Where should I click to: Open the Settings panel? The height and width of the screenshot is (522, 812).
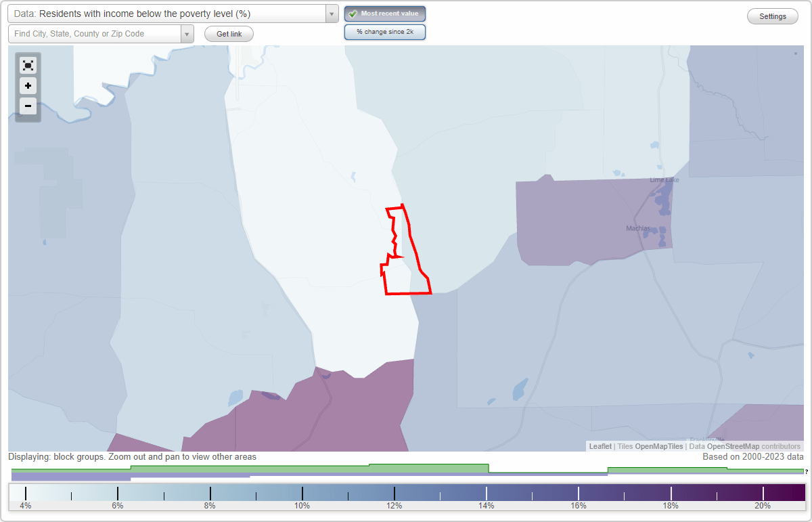pyautogui.click(x=772, y=16)
